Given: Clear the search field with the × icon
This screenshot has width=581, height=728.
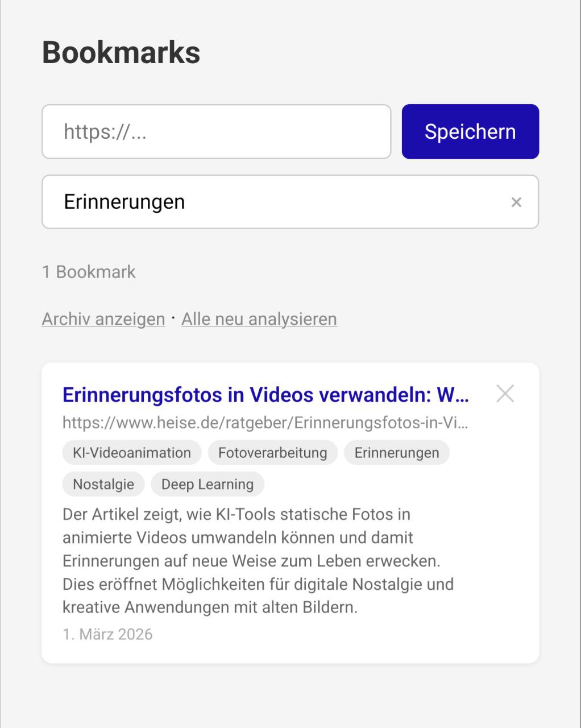Looking at the screenshot, I should (516, 202).
